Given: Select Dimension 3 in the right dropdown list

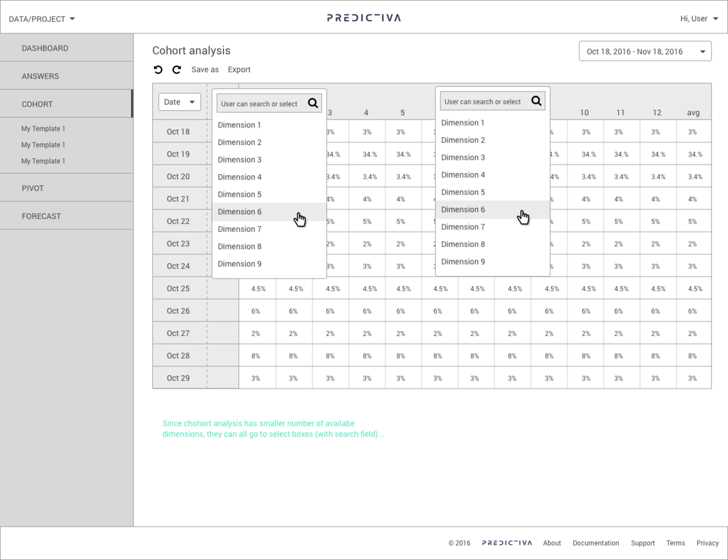Looking at the screenshot, I should coord(463,157).
